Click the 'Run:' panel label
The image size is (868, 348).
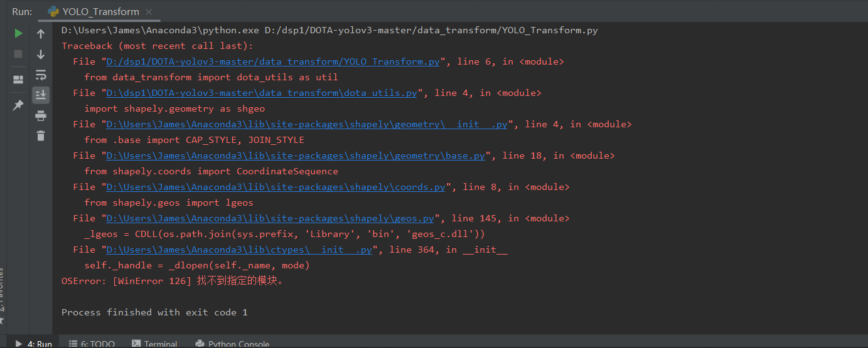pos(22,11)
